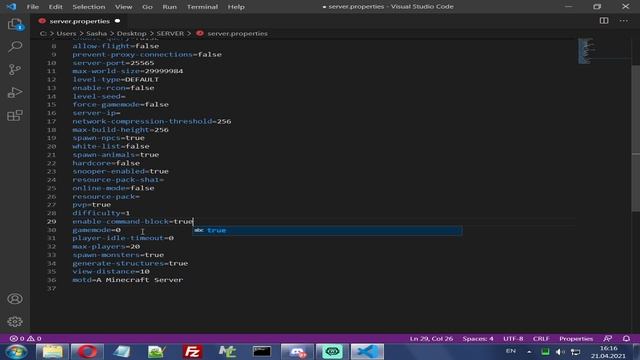This screenshot has height=360, width=640.
Task: Open FileZilla from taskbar
Action: pos(192,351)
